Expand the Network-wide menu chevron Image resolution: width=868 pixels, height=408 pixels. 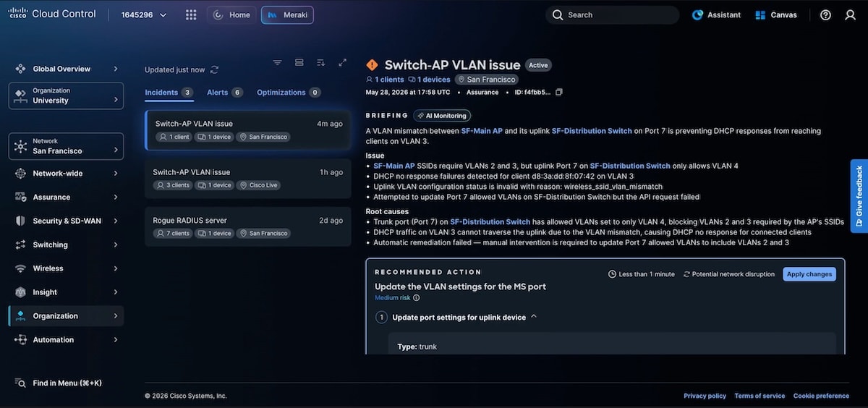pos(116,174)
